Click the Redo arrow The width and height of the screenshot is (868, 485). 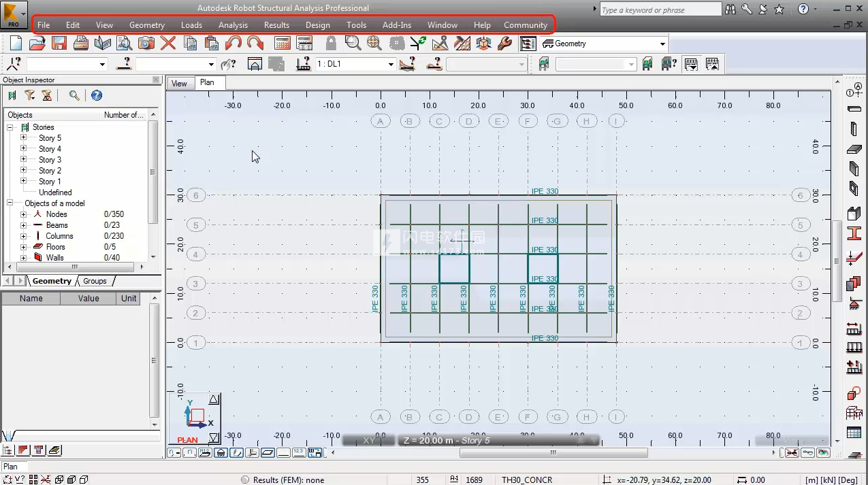255,44
